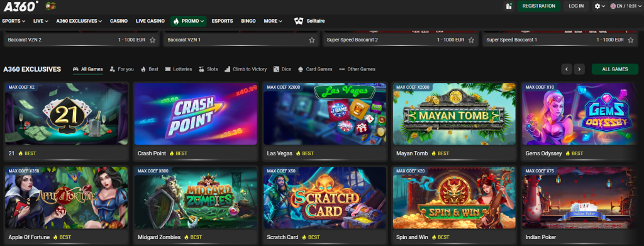Image resolution: width=644 pixels, height=246 pixels.
Task: Click the green All Games button
Action: pyautogui.click(x=615, y=69)
